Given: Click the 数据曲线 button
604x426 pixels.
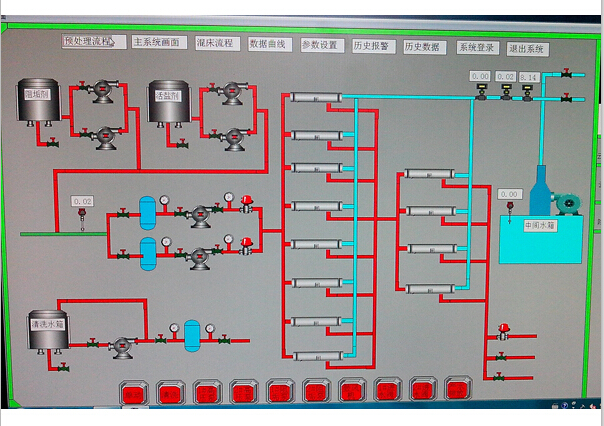Looking at the screenshot, I should tap(267, 44).
